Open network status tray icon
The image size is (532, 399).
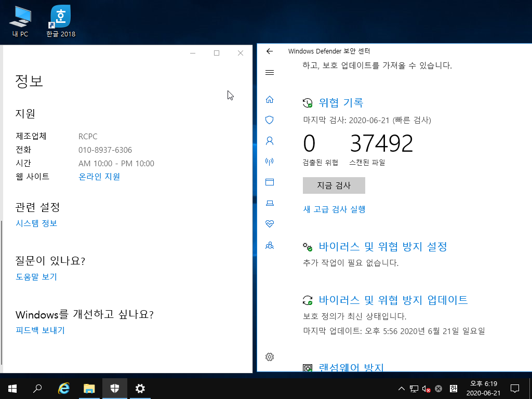[414, 389]
